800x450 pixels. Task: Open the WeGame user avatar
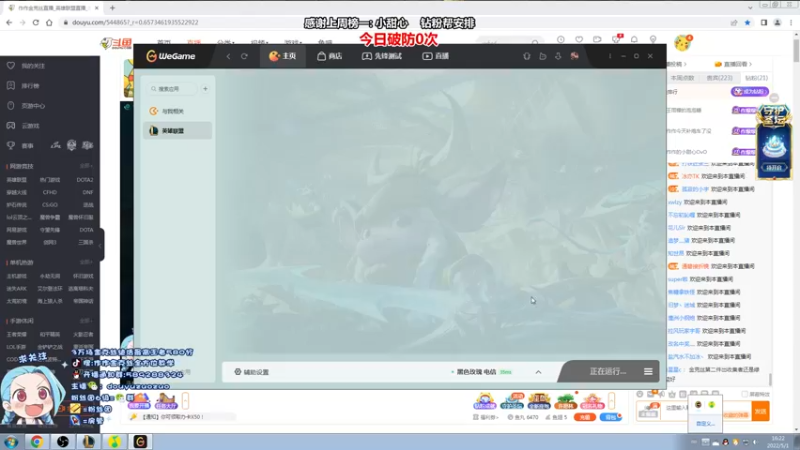coord(574,56)
